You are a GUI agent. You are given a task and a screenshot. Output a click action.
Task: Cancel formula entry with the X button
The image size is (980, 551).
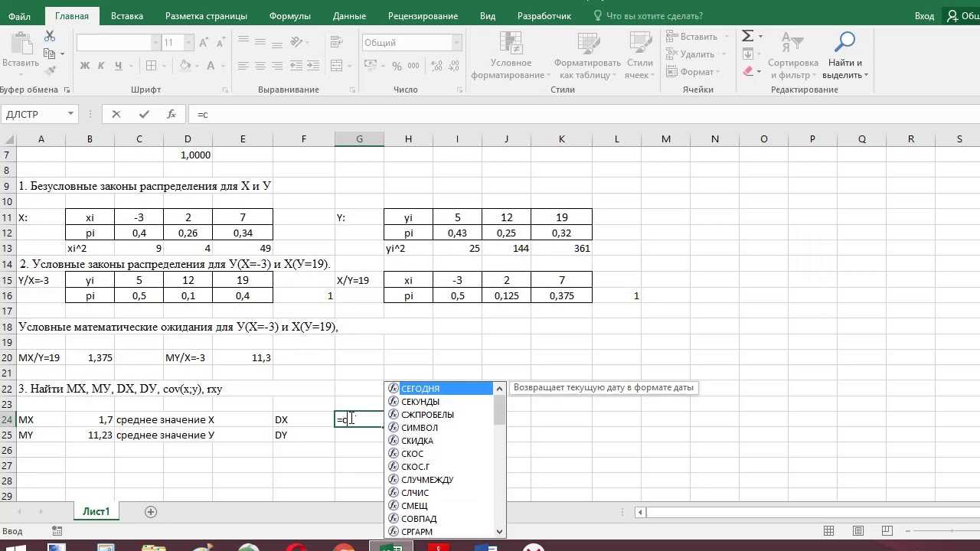[x=116, y=114]
